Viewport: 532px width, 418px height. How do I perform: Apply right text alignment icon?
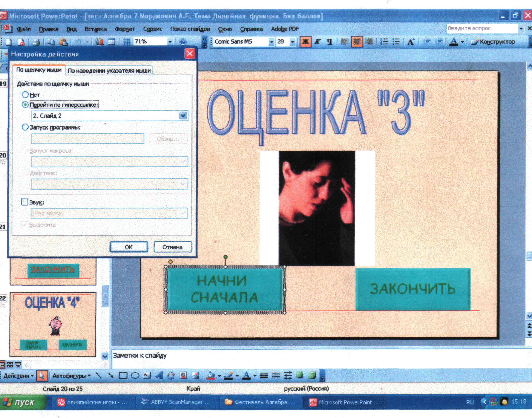click(369, 42)
